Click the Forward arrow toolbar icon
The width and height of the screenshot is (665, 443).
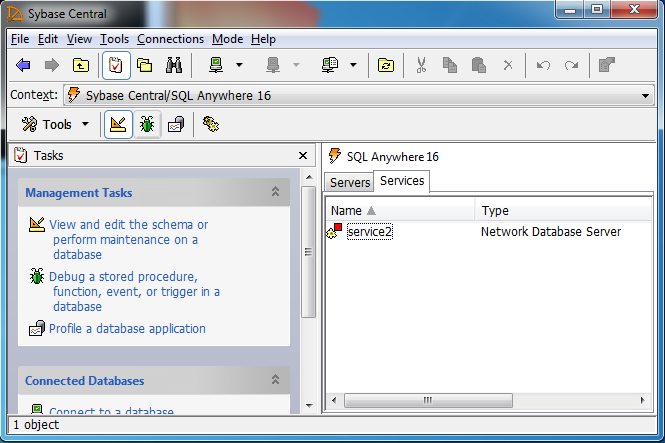52,65
